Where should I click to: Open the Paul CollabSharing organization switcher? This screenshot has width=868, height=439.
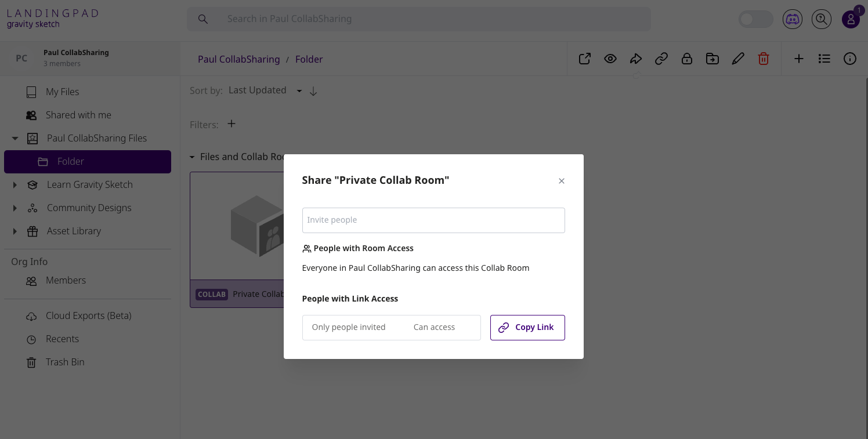pos(90,58)
